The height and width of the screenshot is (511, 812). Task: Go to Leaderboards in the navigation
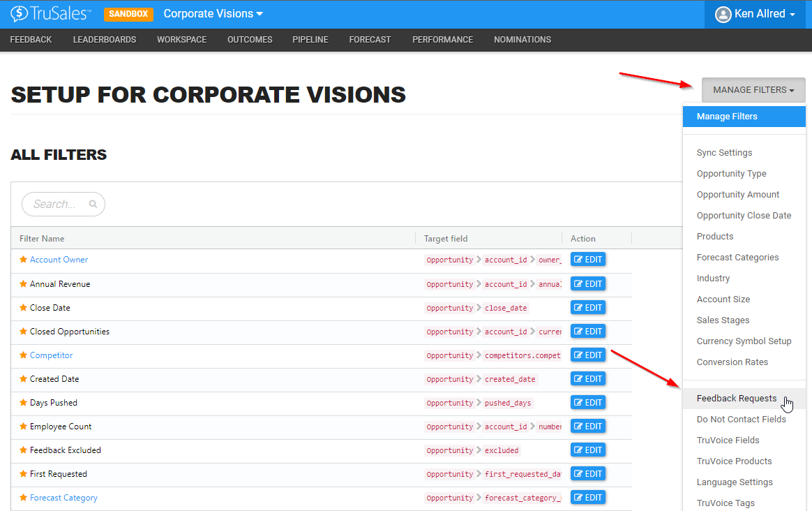click(x=105, y=40)
